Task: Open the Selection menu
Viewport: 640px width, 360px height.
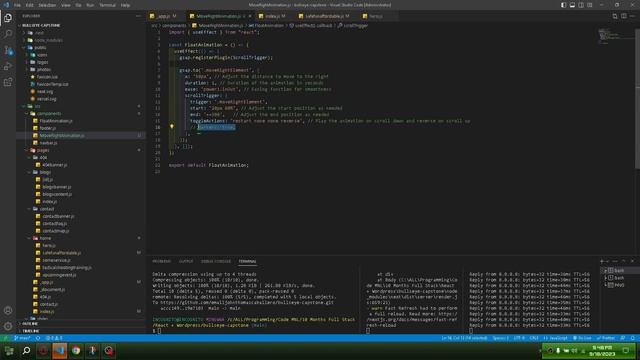Action: (x=47, y=5)
